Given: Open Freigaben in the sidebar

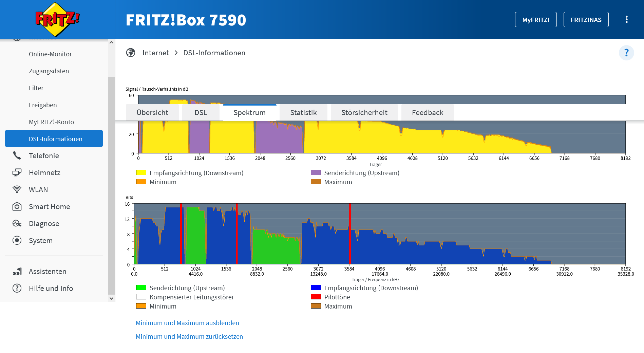Looking at the screenshot, I should (x=43, y=105).
